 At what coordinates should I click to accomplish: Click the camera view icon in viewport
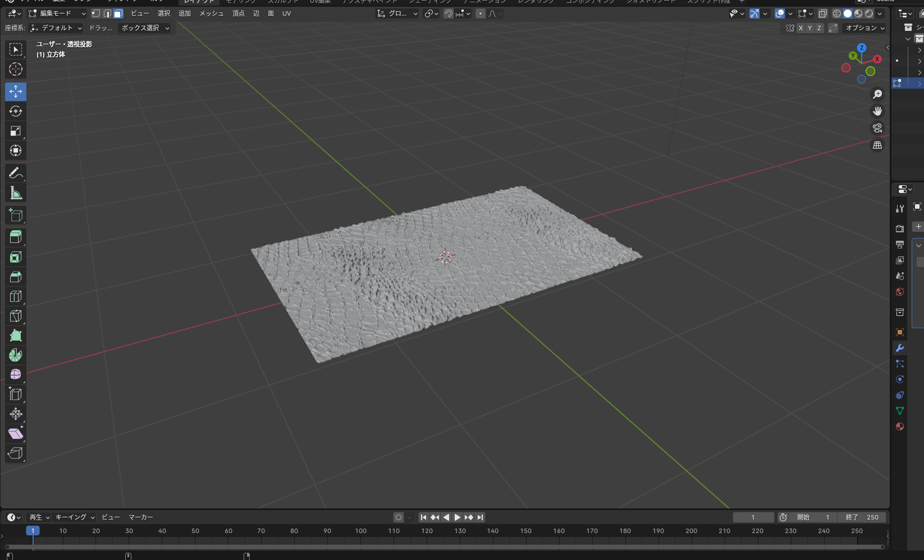pyautogui.click(x=877, y=128)
